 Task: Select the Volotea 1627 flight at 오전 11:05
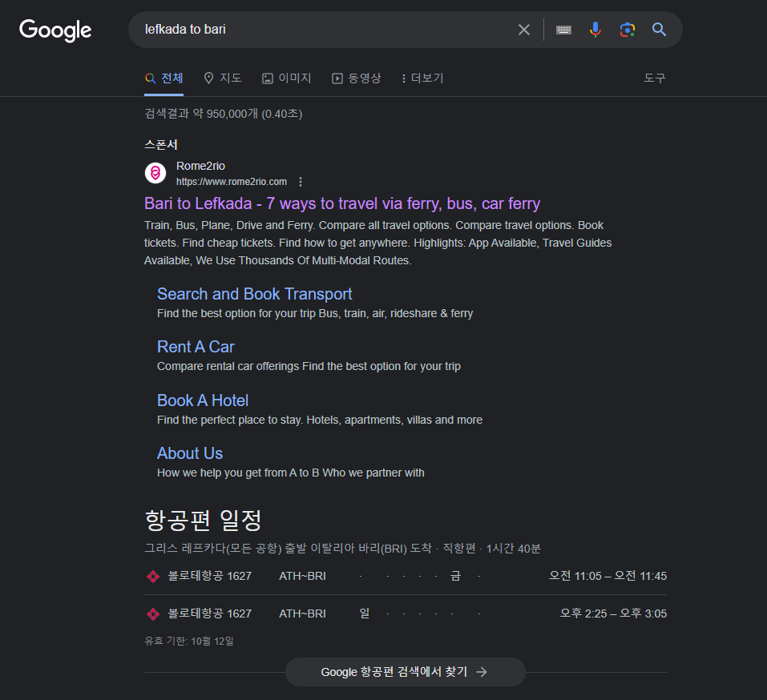(x=406, y=576)
